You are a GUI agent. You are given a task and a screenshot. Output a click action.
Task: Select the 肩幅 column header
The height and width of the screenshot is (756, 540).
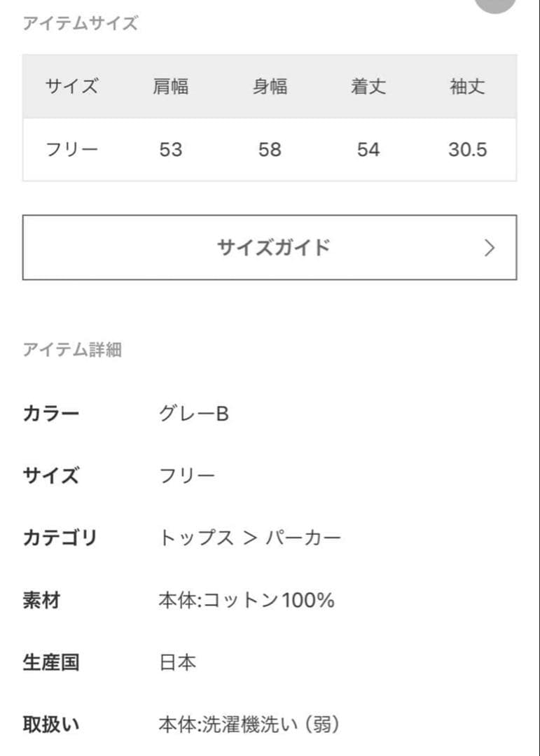coord(172,86)
